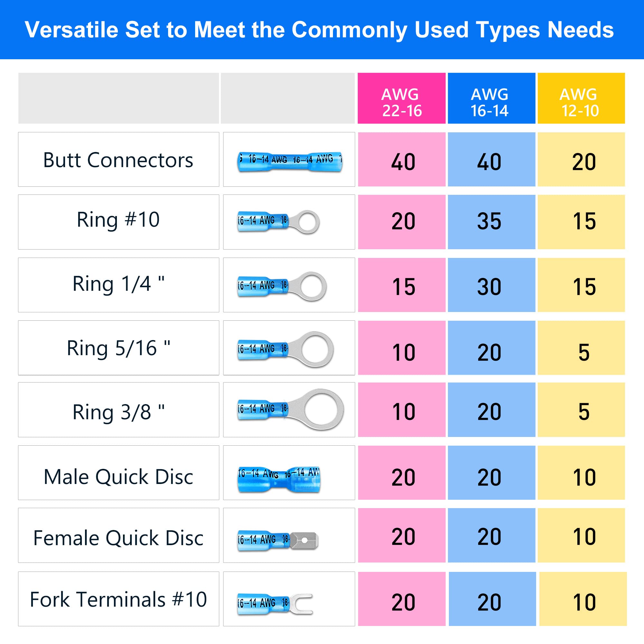Select the Ring 3/8" terminal image
This screenshot has width=644, height=644.
click(x=290, y=409)
